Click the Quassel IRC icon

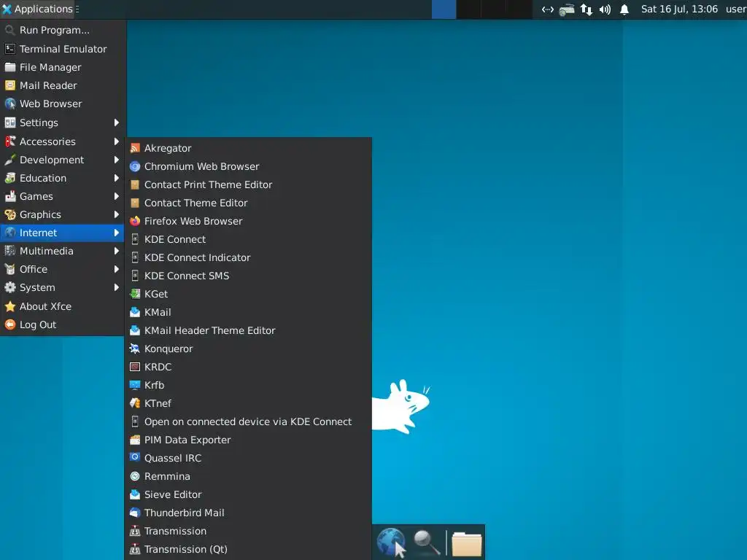click(135, 458)
